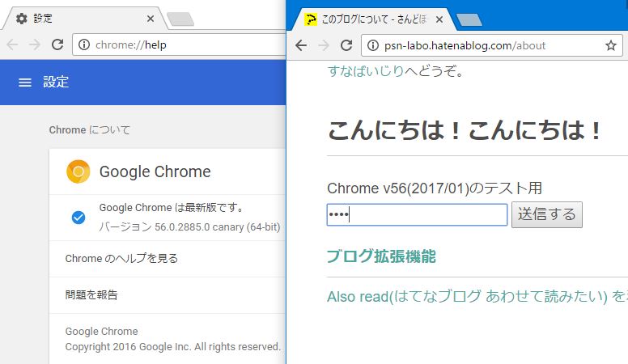628x364 pixels.
Task: Close the このブログについて tab
Action: (x=439, y=19)
